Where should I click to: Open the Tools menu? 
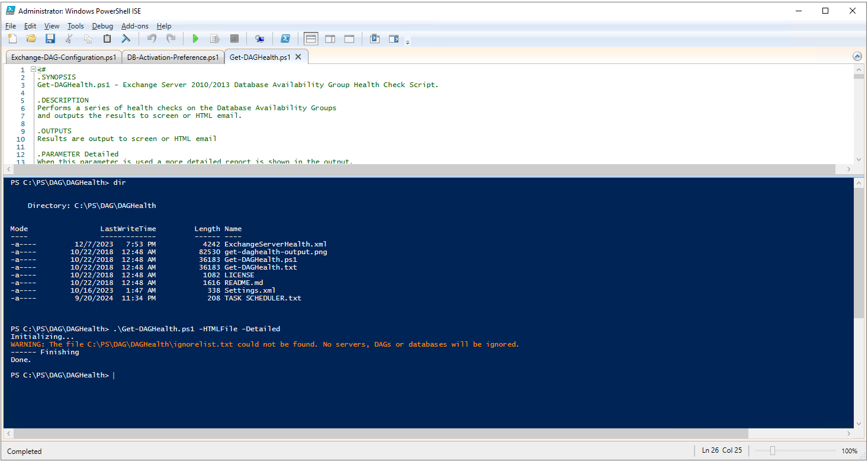point(76,26)
